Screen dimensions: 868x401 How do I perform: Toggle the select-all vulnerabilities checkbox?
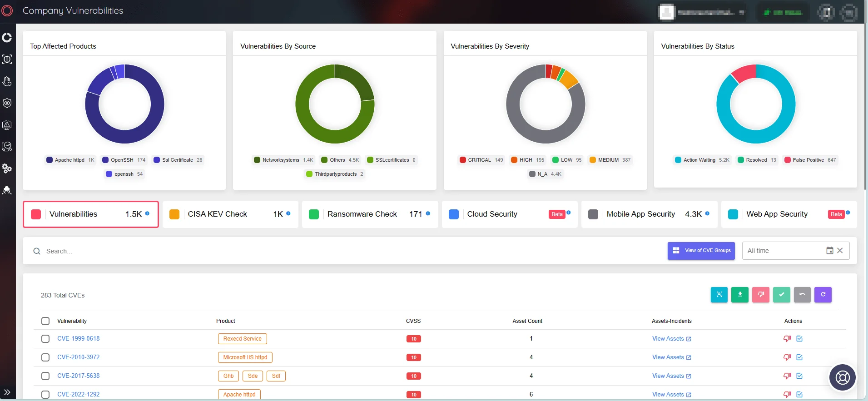pos(45,321)
